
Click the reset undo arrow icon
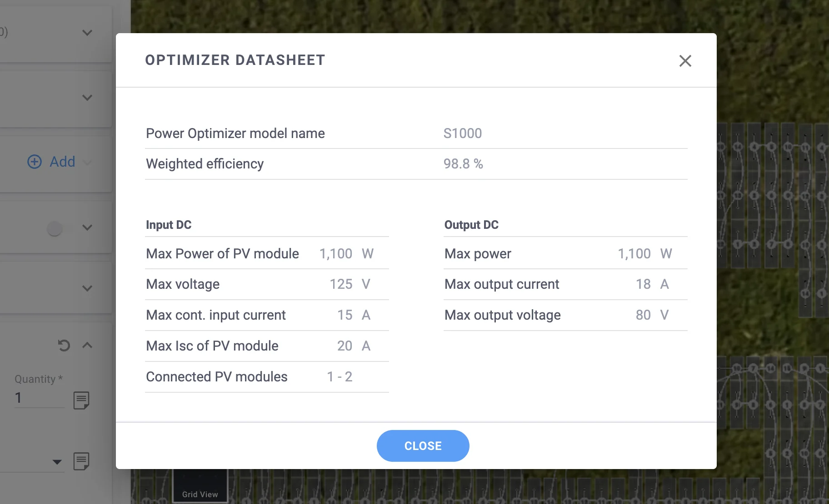coord(64,346)
